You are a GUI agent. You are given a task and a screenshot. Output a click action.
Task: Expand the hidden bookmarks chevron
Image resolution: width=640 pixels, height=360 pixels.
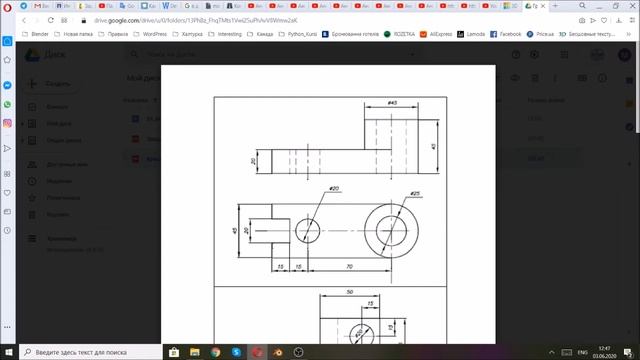click(x=629, y=34)
